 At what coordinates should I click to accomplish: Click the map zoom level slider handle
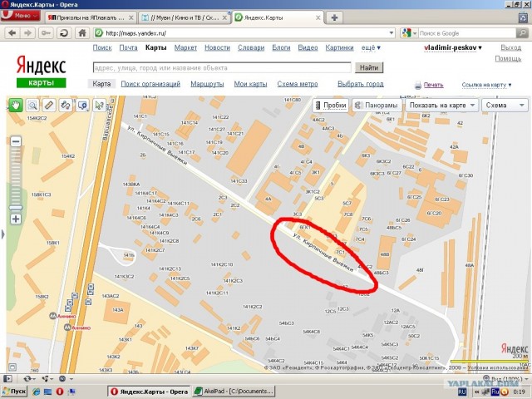pos(16,208)
